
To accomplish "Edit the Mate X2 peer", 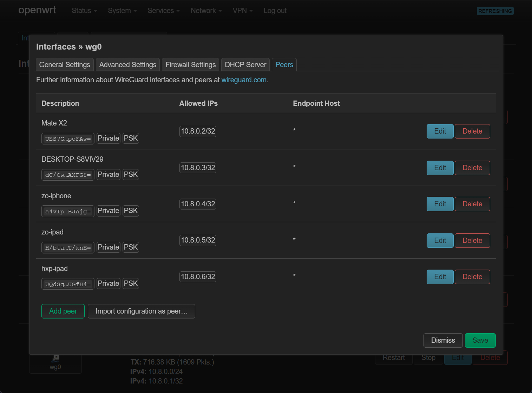I will coord(440,131).
